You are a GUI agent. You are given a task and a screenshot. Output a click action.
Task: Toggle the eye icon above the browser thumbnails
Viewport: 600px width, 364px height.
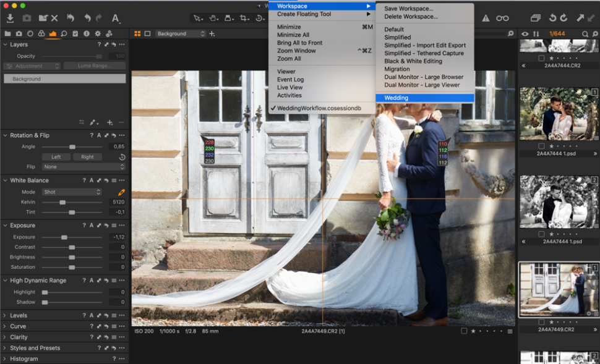tap(525, 34)
